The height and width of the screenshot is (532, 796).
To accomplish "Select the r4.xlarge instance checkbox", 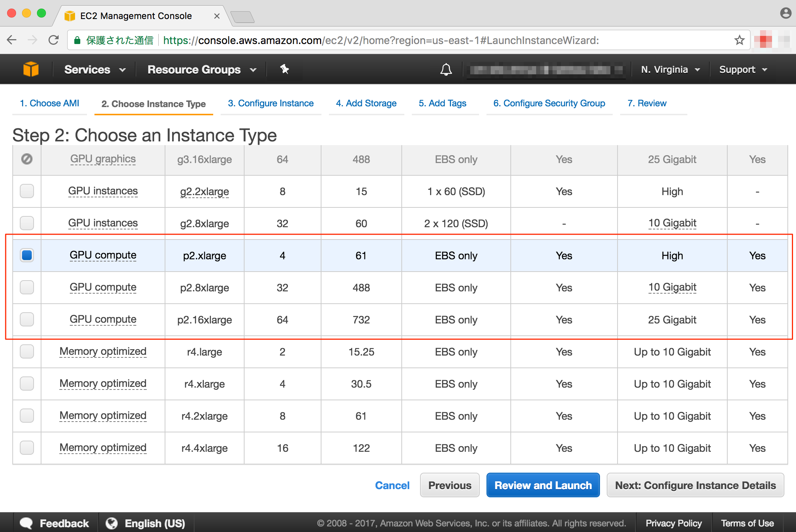I will pyautogui.click(x=27, y=384).
